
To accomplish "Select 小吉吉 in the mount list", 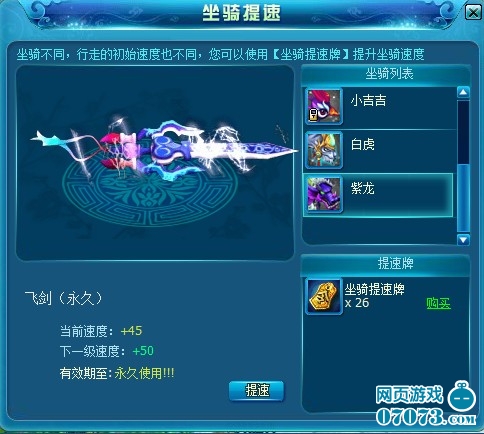I will tap(379, 107).
